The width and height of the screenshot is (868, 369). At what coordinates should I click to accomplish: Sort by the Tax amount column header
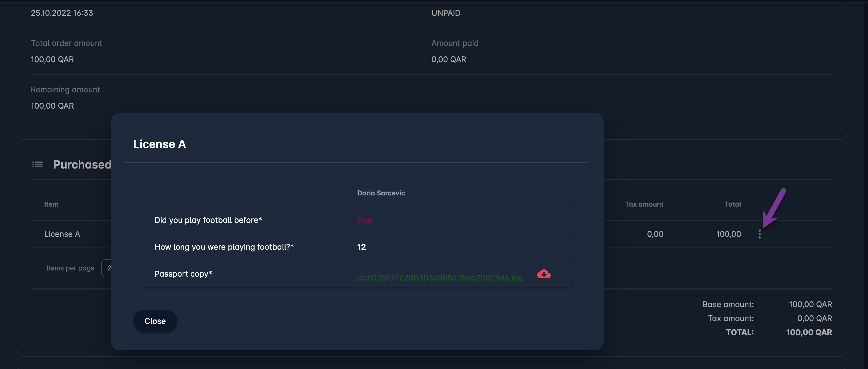click(x=644, y=204)
